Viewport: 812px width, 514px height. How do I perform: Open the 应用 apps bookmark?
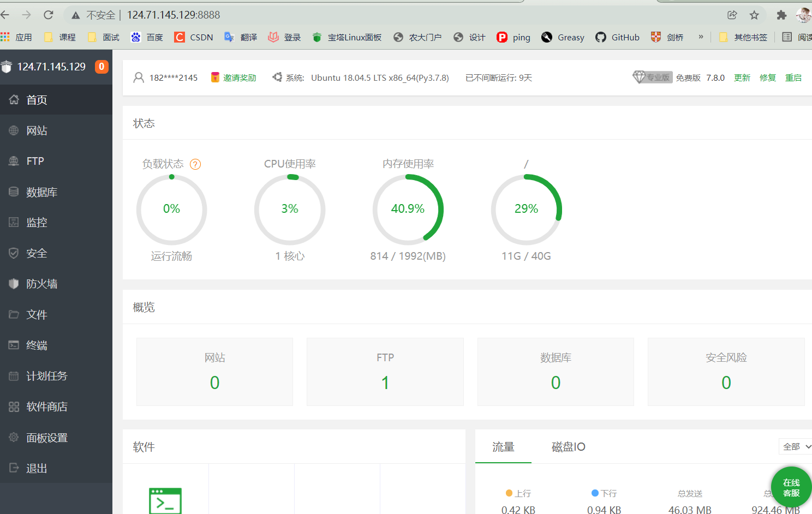tap(16, 37)
